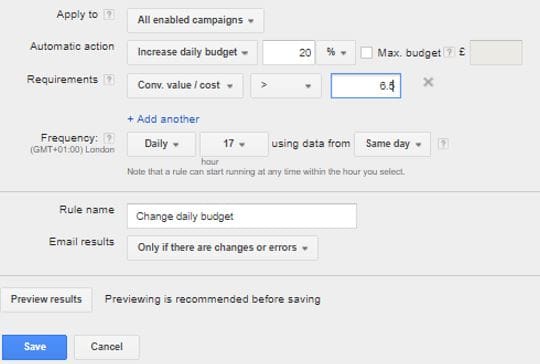Click the Preview results button
Image resolution: width=540 pixels, height=364 pixels.
(x=46, y=300)
